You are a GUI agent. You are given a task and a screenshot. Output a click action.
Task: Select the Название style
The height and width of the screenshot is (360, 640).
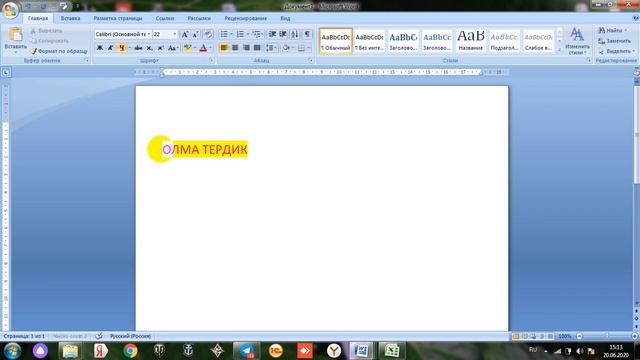pos(471,41)
